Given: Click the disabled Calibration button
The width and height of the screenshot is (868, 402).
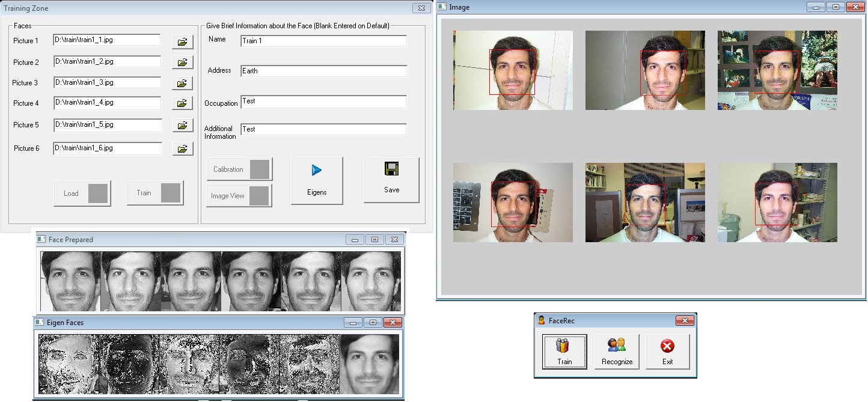Looking at the screenshot, I should [x=239, y=169].
